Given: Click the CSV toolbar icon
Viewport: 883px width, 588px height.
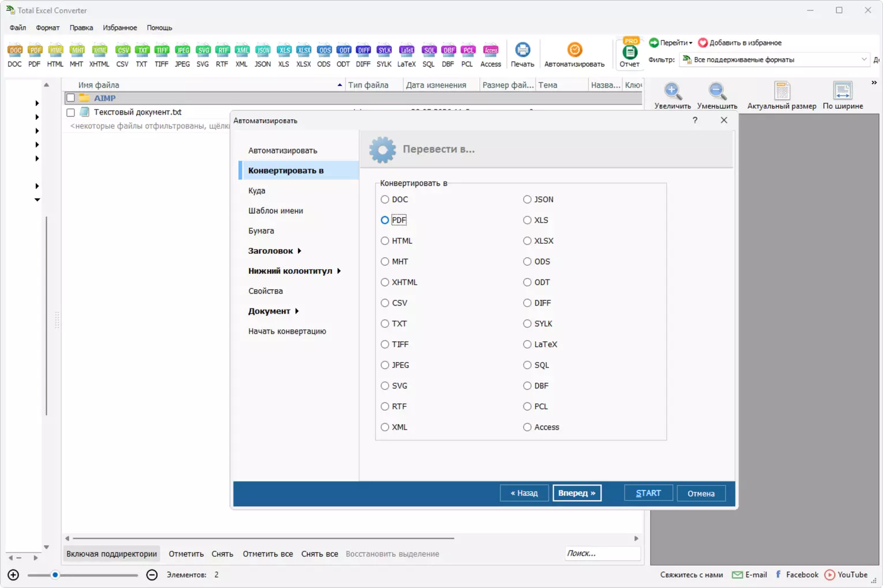Looking at the screenshot, I should [122, 55].
